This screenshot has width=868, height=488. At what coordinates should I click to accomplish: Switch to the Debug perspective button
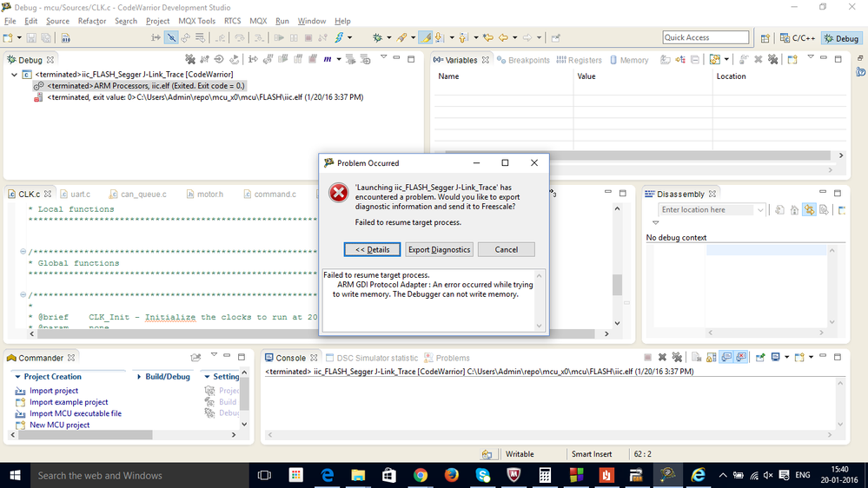click(x=841, y=38)
